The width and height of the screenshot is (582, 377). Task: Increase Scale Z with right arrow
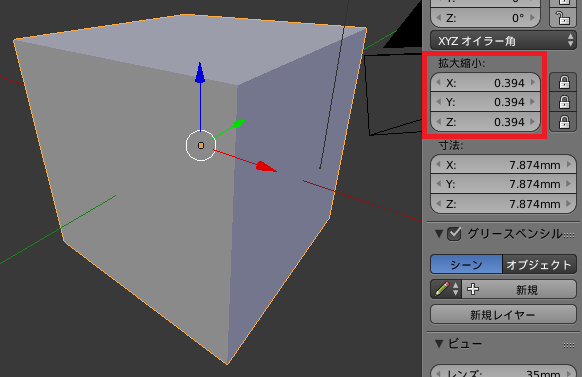[533, 122]
